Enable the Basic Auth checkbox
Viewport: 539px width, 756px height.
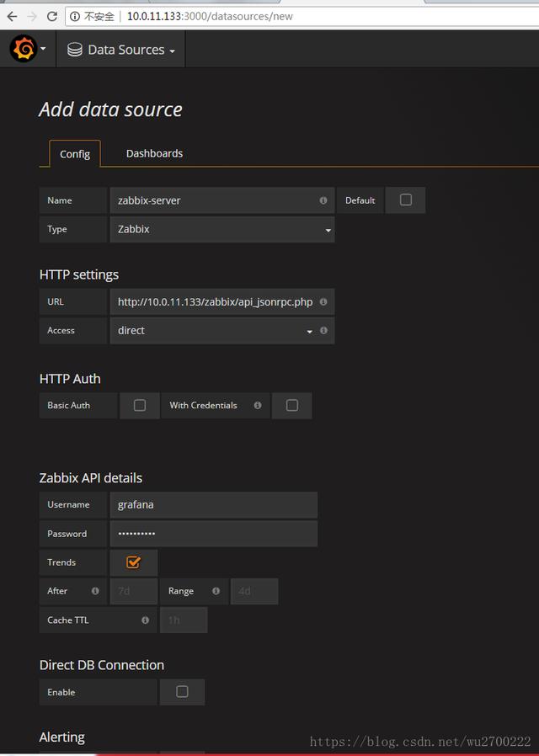tap(140, 406)
